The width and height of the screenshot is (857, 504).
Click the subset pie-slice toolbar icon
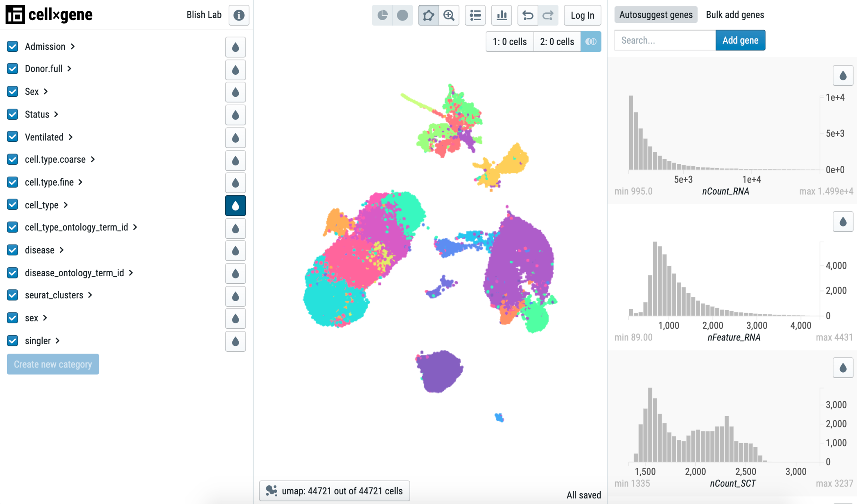tap(382, 15)
